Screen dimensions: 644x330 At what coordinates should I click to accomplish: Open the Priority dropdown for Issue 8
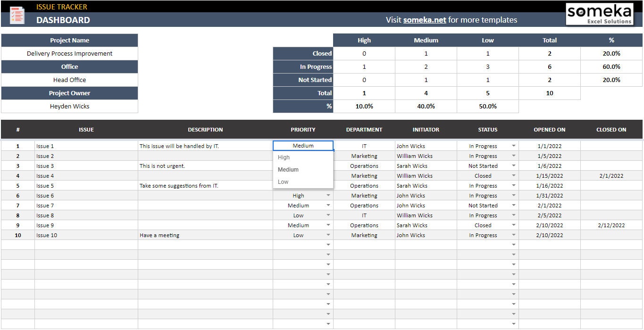tap(328, 215)
